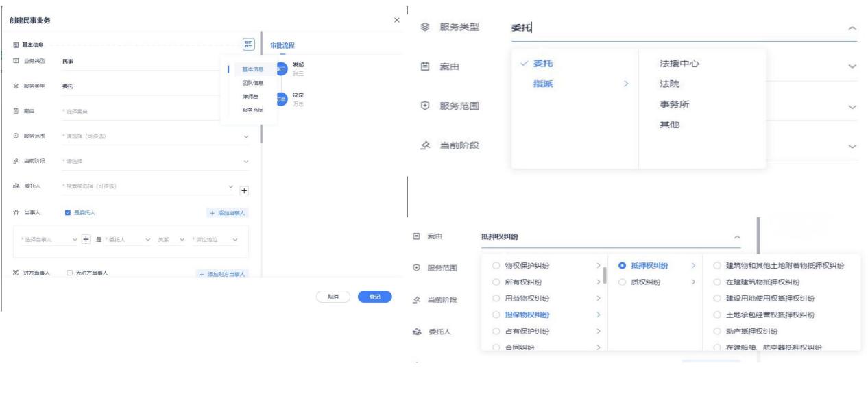
Task: Click the 登记 button
Action: [x=374, y=297]
